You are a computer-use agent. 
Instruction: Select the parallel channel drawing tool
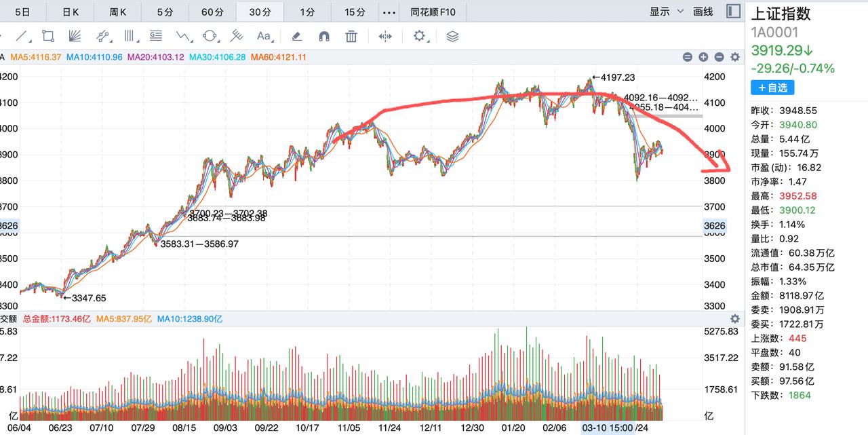(x=102, y=36)
